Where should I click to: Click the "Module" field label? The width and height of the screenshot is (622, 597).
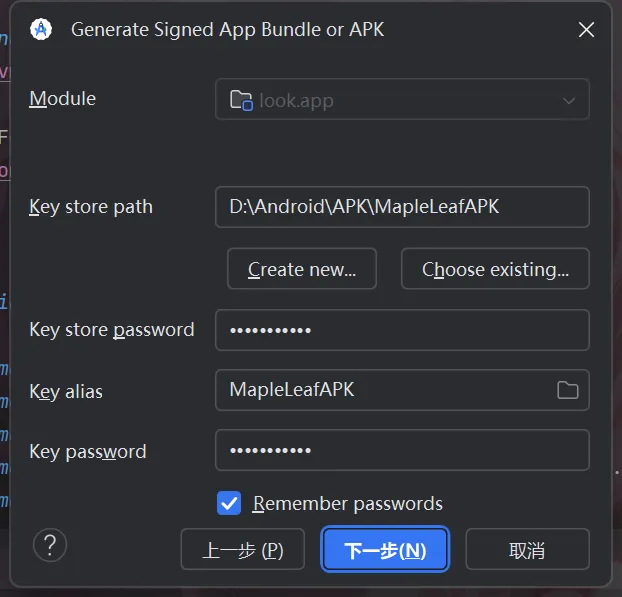(63, 98)
